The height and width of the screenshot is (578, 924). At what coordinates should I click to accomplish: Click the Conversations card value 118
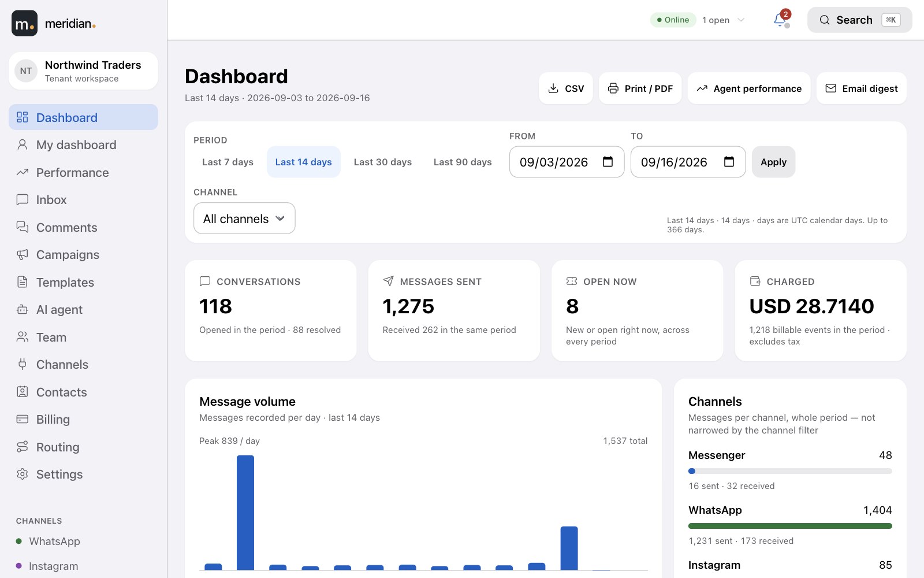(x=215, y=306)
